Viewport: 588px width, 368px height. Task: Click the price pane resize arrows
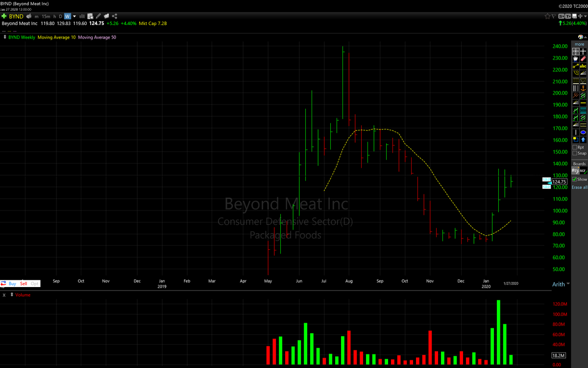pyautogui.click(x=5, y=37)
